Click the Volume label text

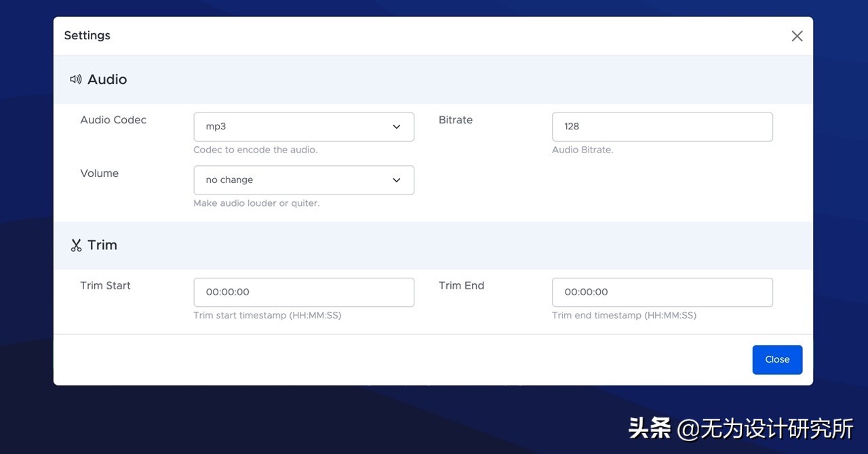pyautogui.click(x=100, y=173)
